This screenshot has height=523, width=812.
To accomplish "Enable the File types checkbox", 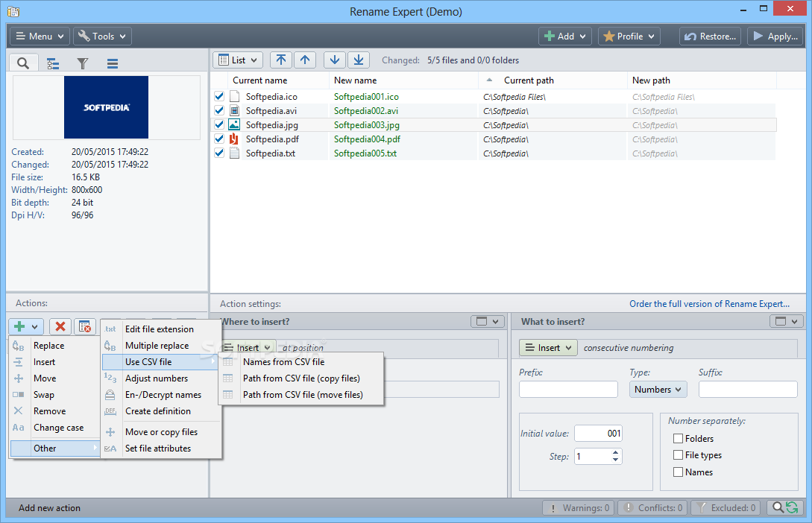I will (678, 455).
